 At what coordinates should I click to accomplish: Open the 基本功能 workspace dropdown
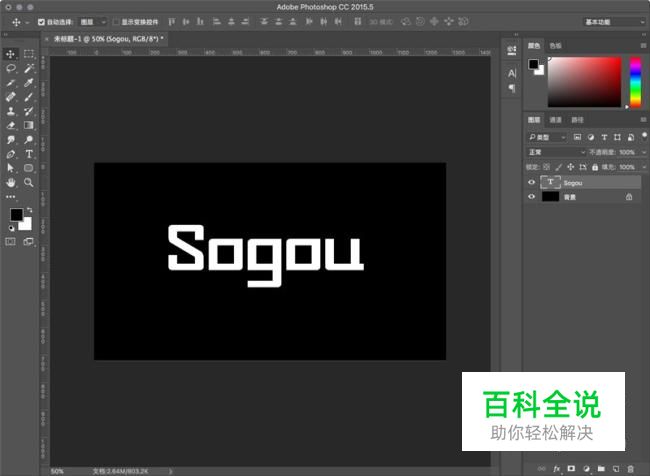(x=613, y=21)
